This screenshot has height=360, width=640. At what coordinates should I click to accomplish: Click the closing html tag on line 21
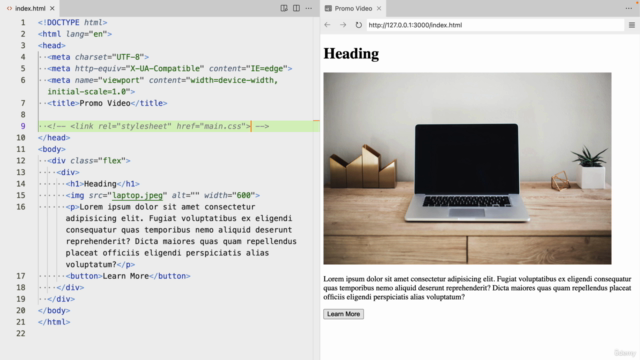click(54, 322)
